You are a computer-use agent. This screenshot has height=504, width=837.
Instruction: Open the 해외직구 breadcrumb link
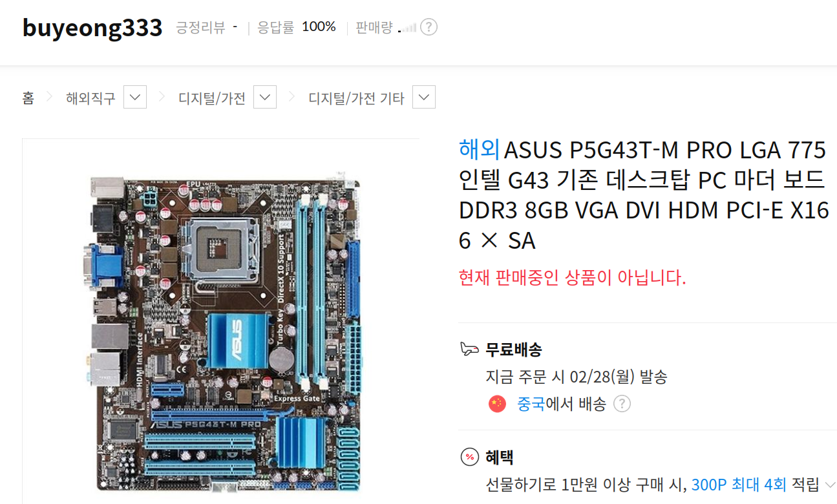(x=90, y=98)
